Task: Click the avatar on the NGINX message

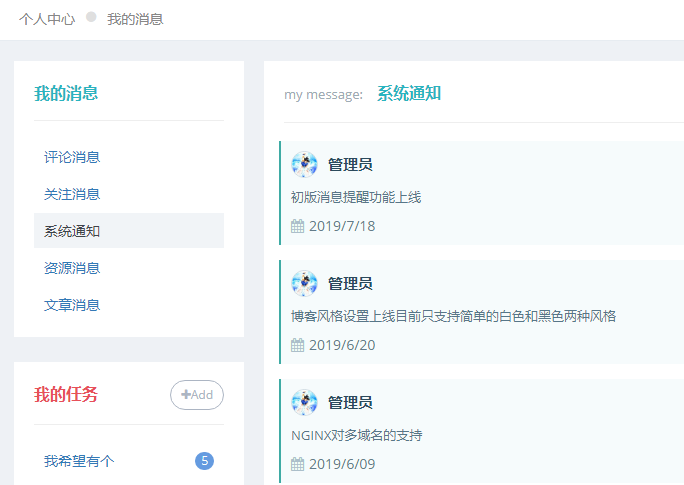Action: (x=304, y=402)
